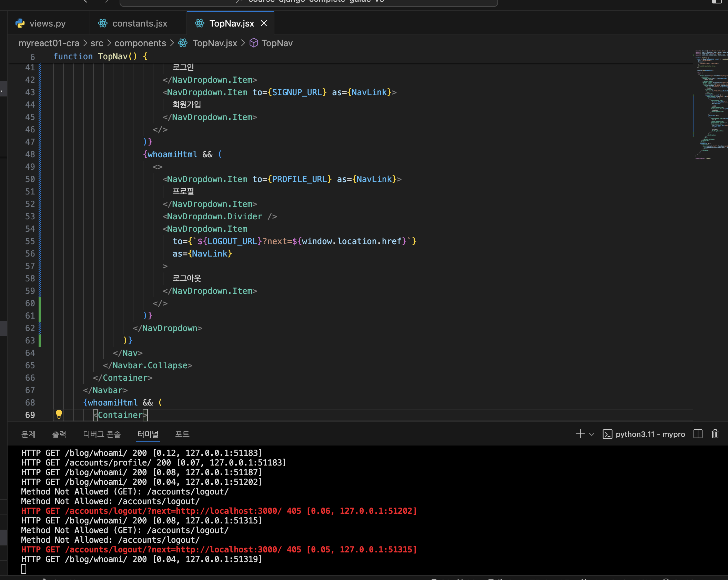Open the TopNav symbol breadcrumb
This screenshot has width=728, height=580.
coord(277,43)
